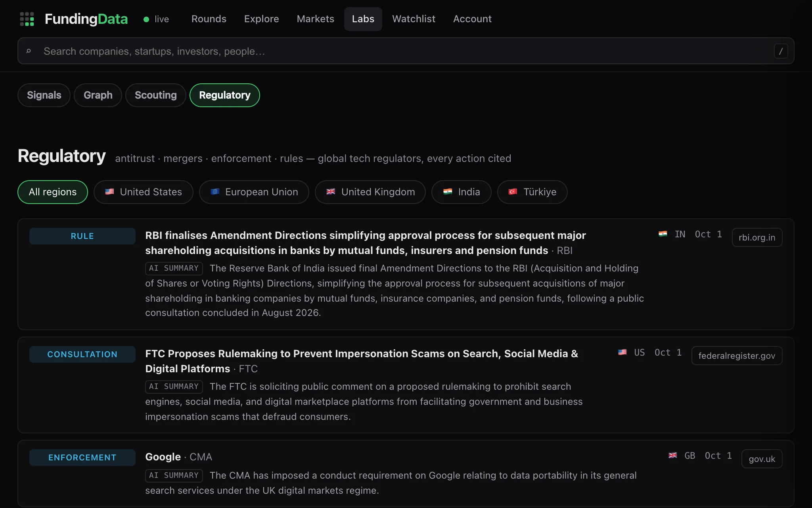Click the search magnifier icon
This screenshot has height=508, width=812.
(x=29, y=51)
